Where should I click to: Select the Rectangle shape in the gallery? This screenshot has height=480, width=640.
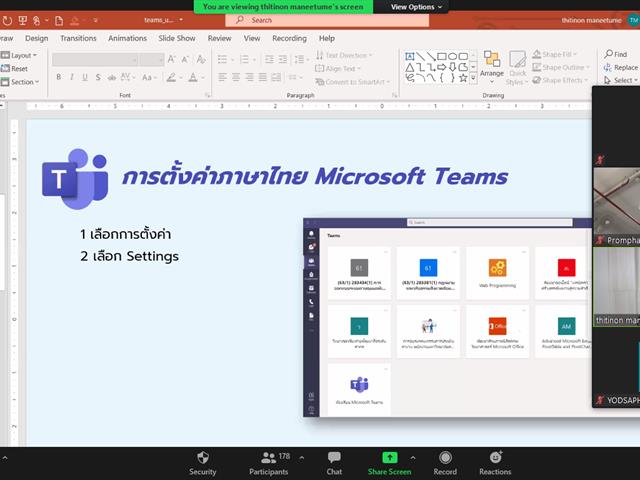[x=442, y=56]
